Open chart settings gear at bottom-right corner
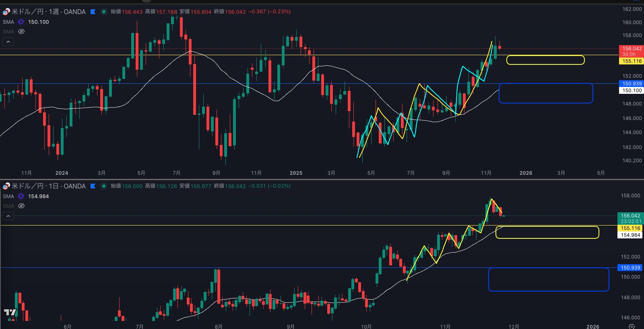The image size is (644, 329). [632, 326]
